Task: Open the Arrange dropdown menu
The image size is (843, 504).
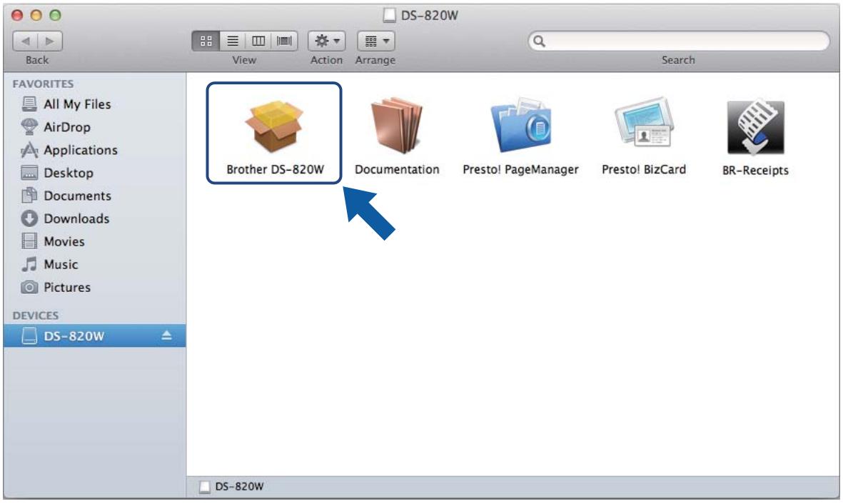Action: tap(376, 41)
